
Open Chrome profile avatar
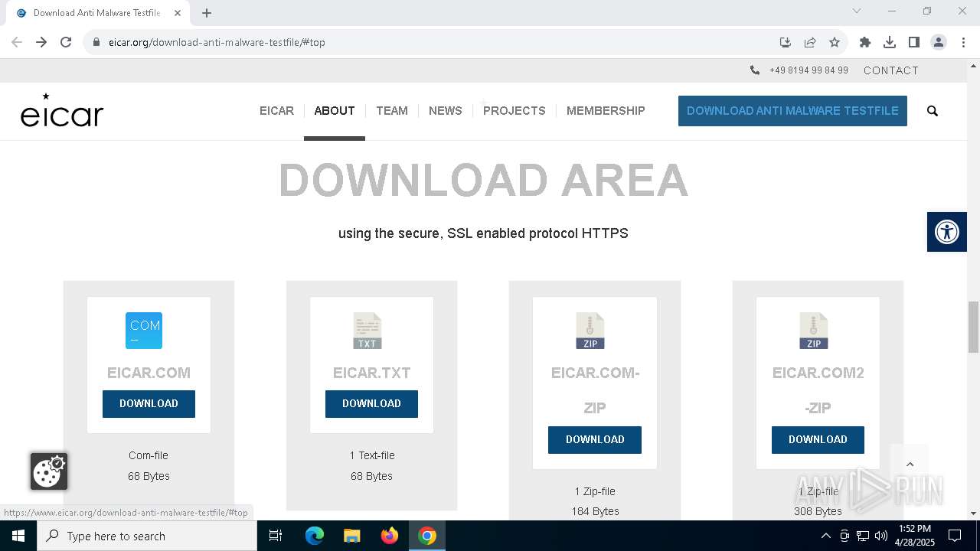[x=939, y=42]
